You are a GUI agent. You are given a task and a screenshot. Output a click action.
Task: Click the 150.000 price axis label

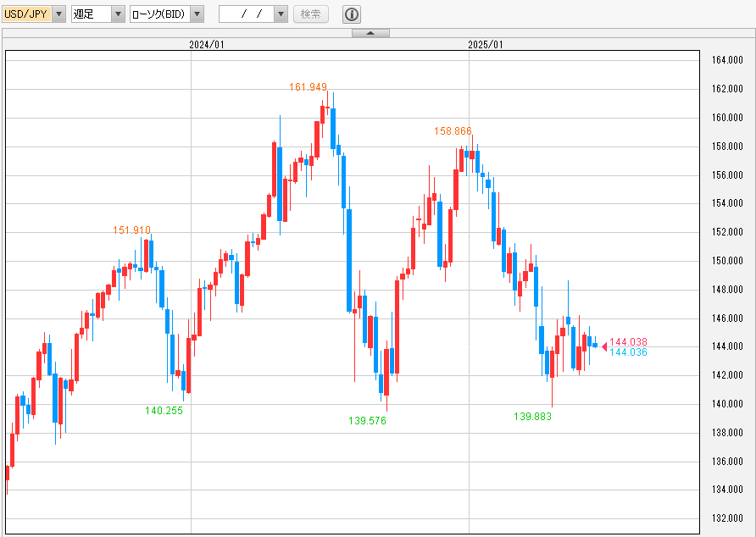(x=727, y=260)
